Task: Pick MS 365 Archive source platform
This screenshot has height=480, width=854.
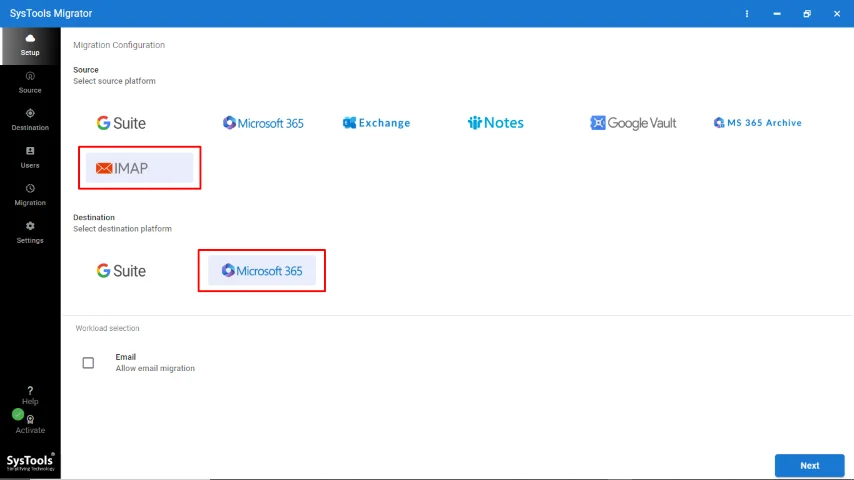Action: pos(758,123)
